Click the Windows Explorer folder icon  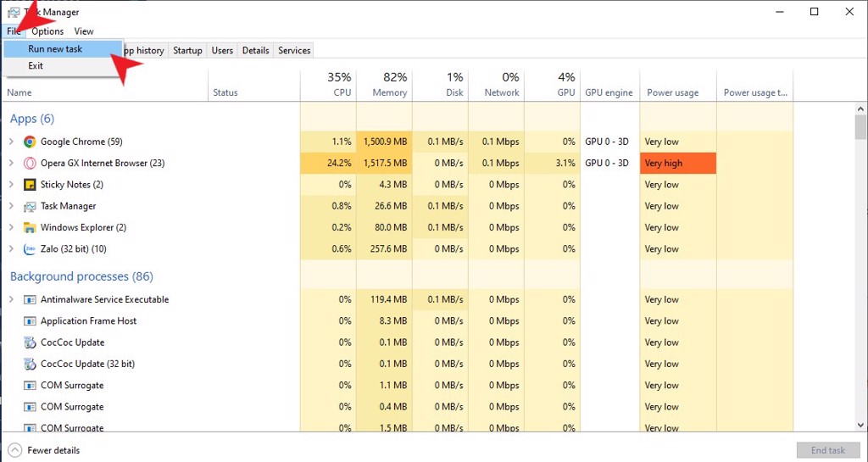click(30, 227)
